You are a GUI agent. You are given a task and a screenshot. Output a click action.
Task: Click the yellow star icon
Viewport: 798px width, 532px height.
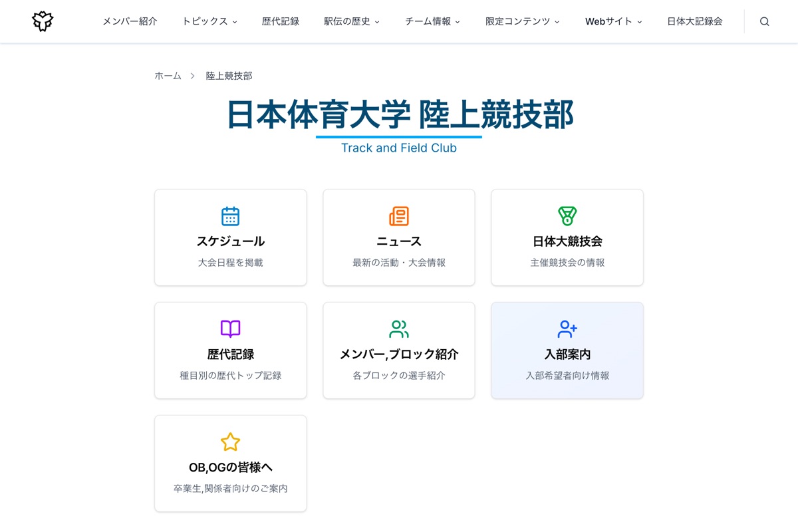pyautogui.click(x=230, y=442)
